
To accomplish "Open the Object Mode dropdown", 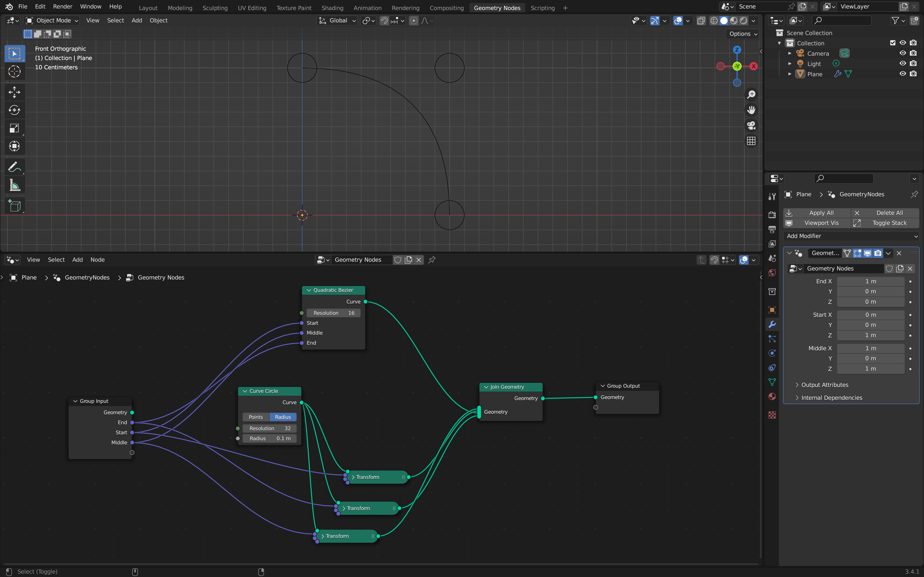I will click(52, 21).
